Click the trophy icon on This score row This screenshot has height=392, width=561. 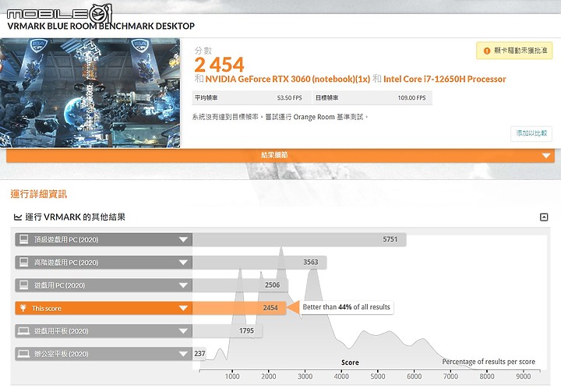tap(23, 308)
